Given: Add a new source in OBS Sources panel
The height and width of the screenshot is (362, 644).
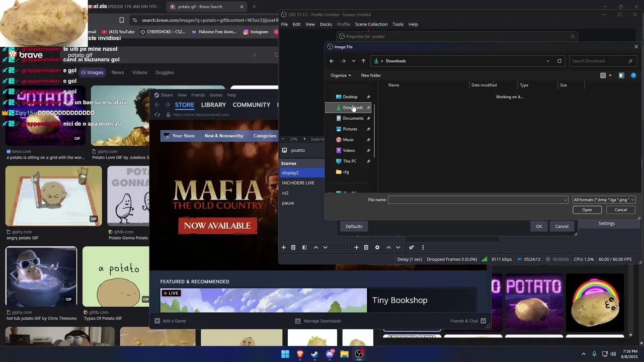Looking at the screenshot, I should tap(356, 247).
